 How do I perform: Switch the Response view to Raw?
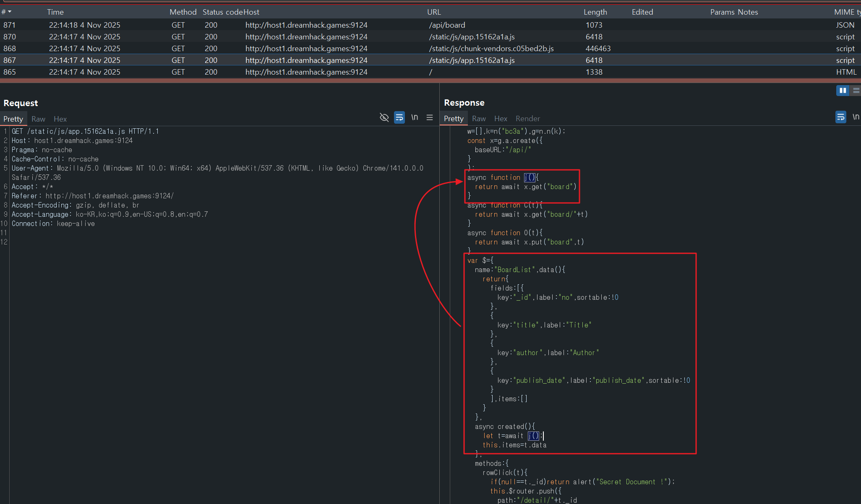click(x=478, y=119)
